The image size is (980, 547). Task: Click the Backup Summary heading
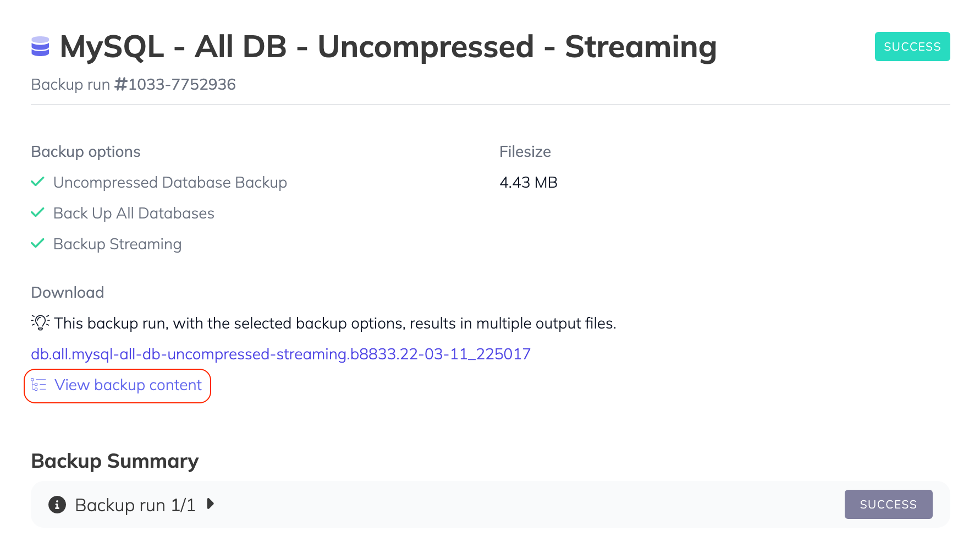click(x=114, y=461)
